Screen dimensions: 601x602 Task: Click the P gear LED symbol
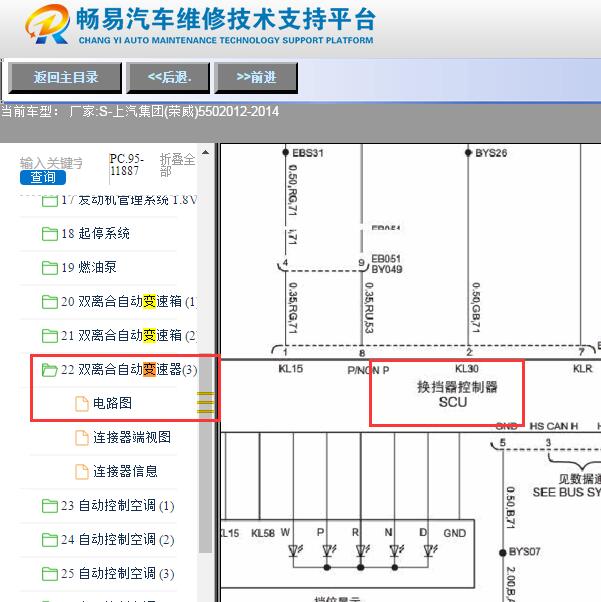[x=329, y=551]
